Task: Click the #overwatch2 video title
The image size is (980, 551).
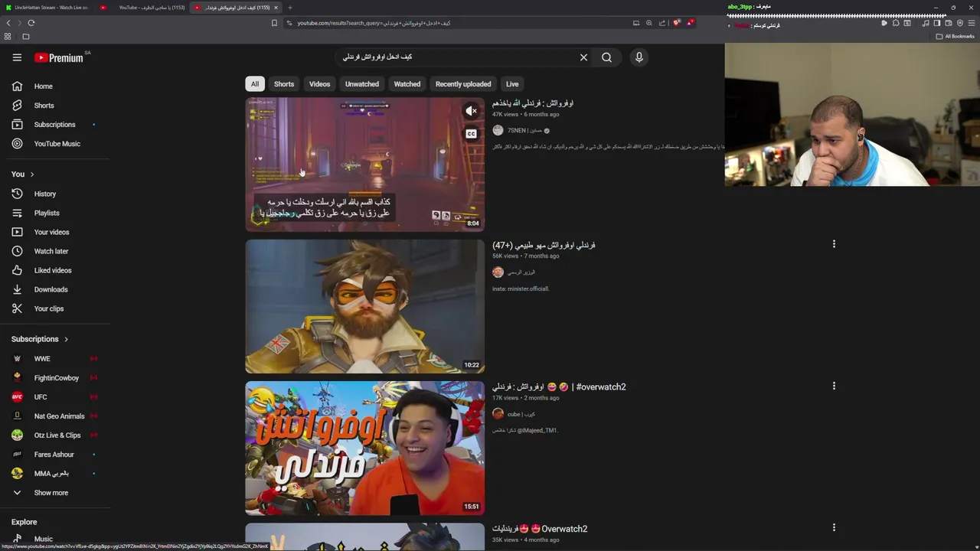Action: point(559,387)
